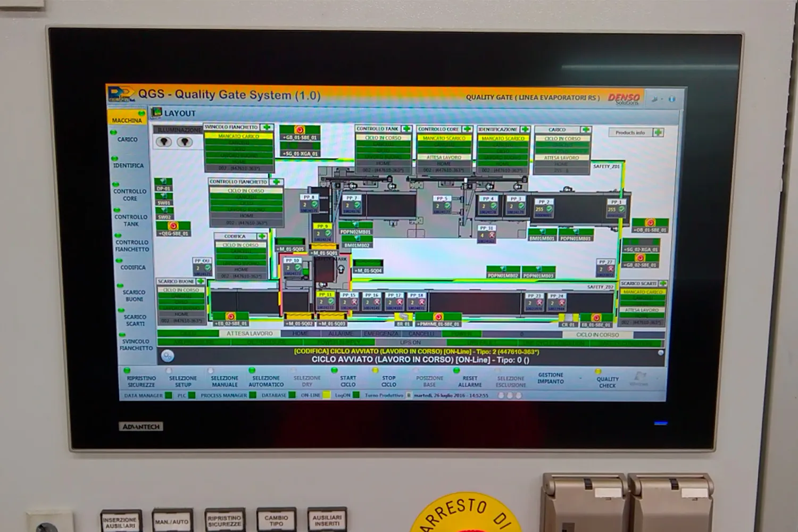Select the DP-01 device icon
Screen dimensions: 798x532
[163, 182]
